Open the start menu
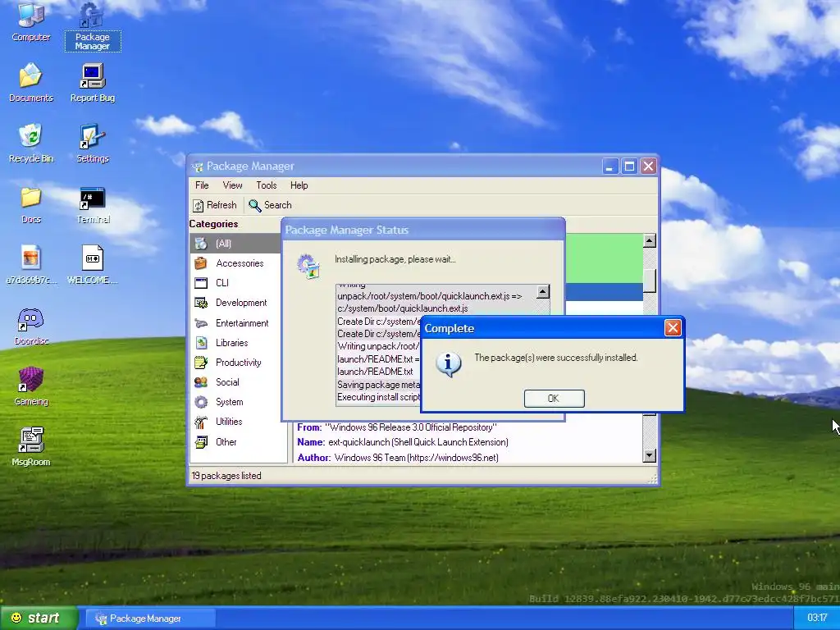This screenshot has width=840, height=630. 39,619
